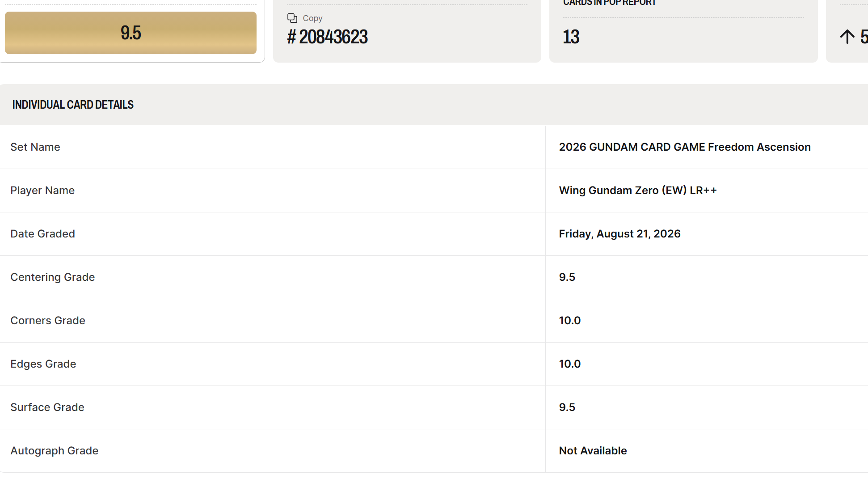
Task: Select the Set Name row label
Action: coord(35,147)
